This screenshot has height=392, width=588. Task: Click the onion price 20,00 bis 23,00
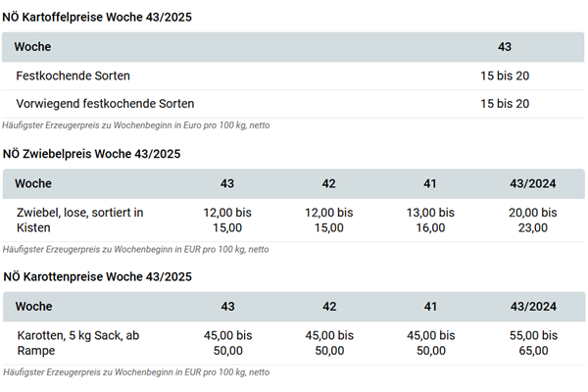pos(533,220)
